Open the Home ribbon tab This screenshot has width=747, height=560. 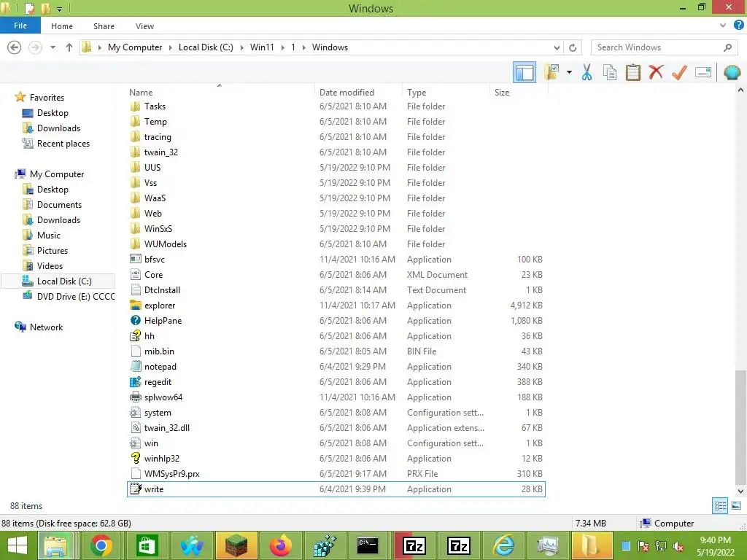[62, 26]
